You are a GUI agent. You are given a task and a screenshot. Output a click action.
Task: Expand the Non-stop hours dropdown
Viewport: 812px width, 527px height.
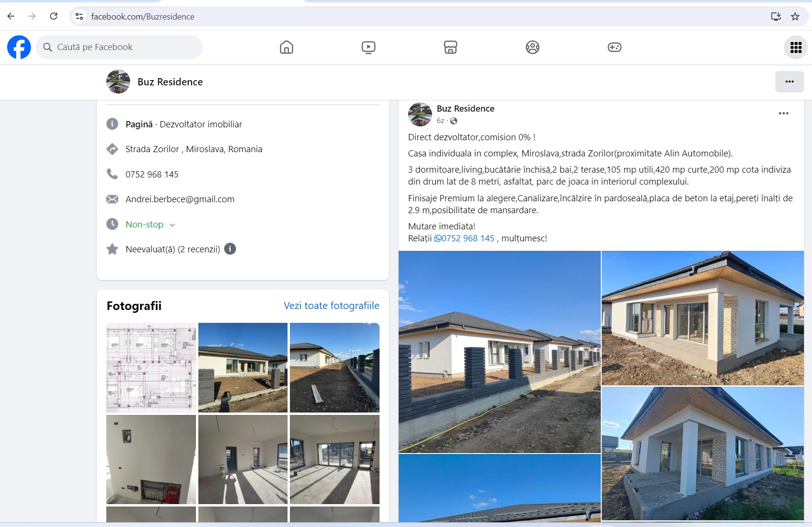pos(172,225)
